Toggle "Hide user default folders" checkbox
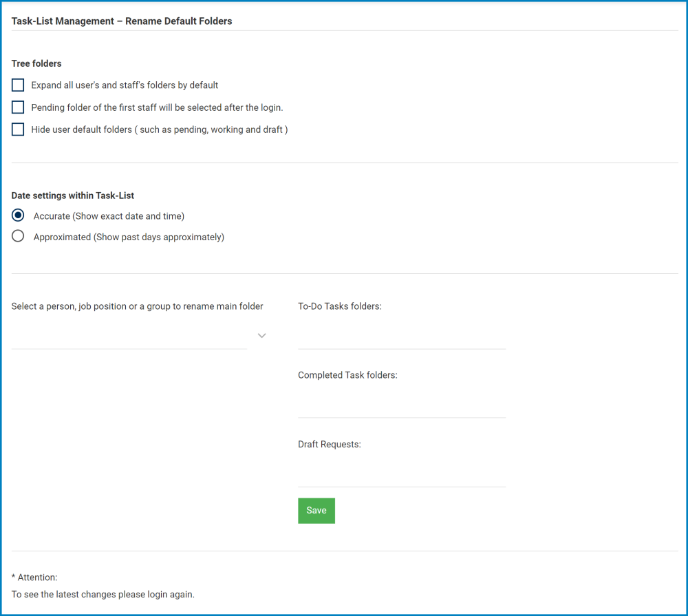The width and height of the screenshot is (688, 616). point(17,129)
